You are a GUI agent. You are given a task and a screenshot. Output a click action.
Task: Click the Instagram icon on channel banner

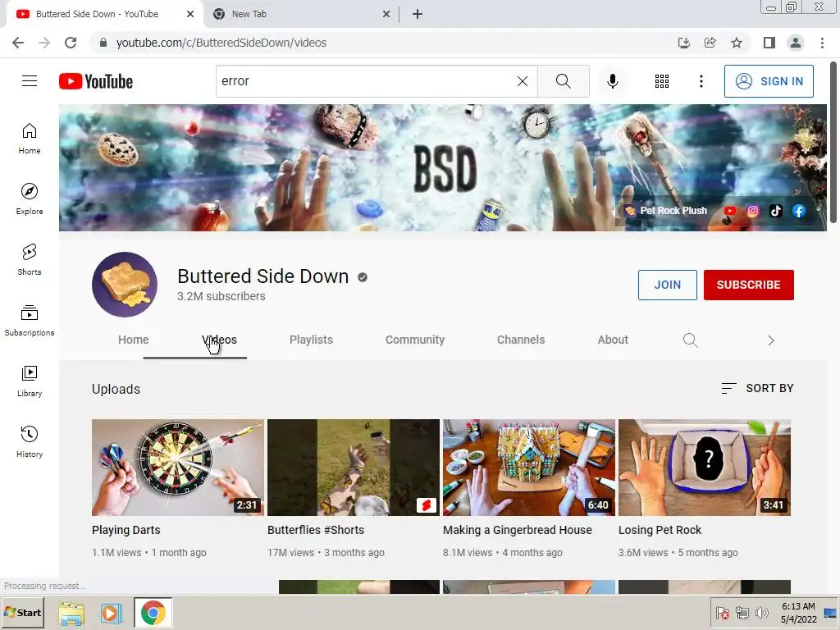click(x=753, y=211)
